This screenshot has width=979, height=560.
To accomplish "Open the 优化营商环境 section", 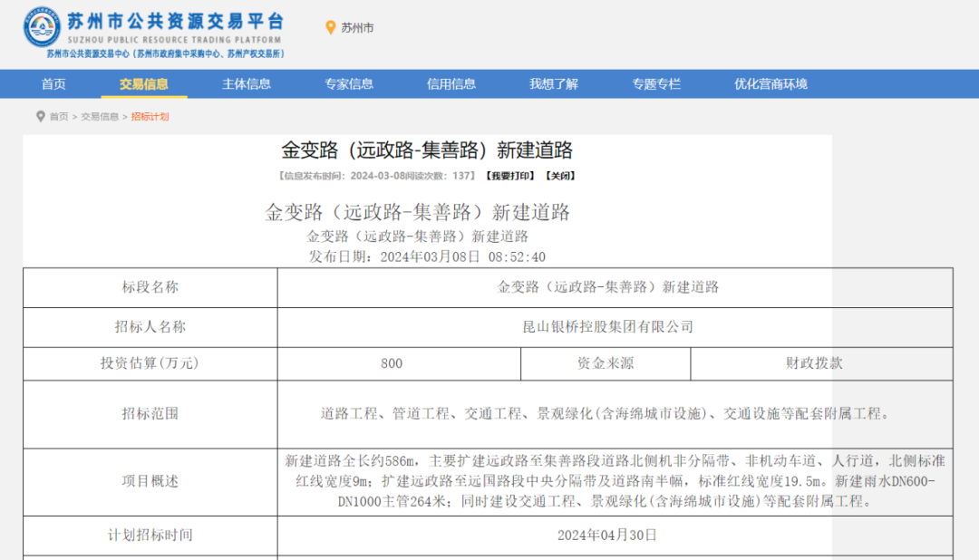I will (x=771, y=84).
